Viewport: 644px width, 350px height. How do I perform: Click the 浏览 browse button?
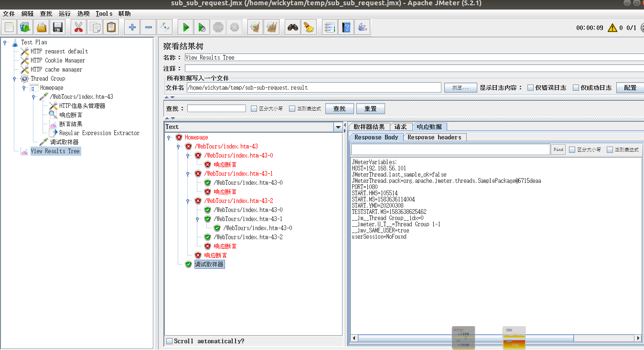pyautogui.click(x=460, y=87)
